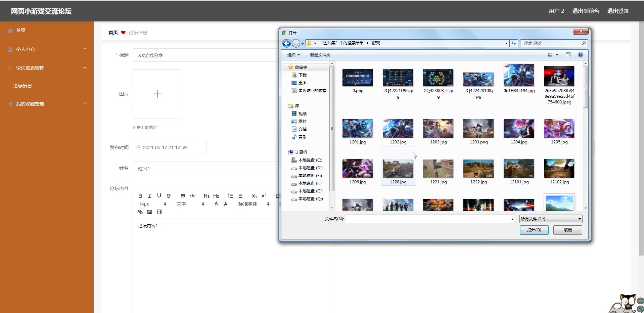644x313 pixels.
Task: Click the underline icon in the editor
Action: [x=159, y=196]
